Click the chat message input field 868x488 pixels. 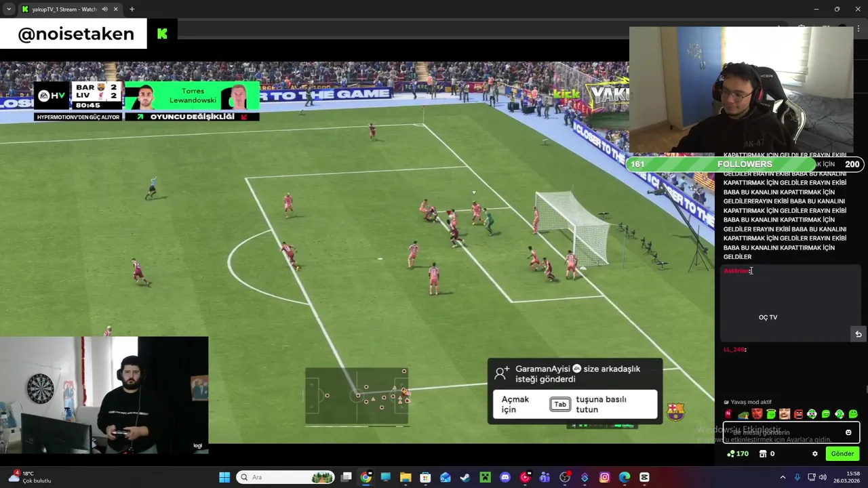coord(791,432)
